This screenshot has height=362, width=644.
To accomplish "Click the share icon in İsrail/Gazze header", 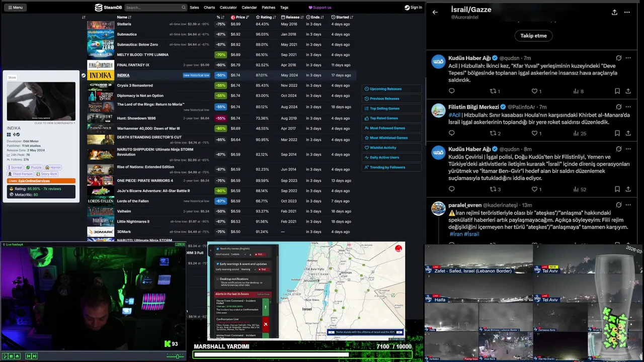I will tap(614, 13).
